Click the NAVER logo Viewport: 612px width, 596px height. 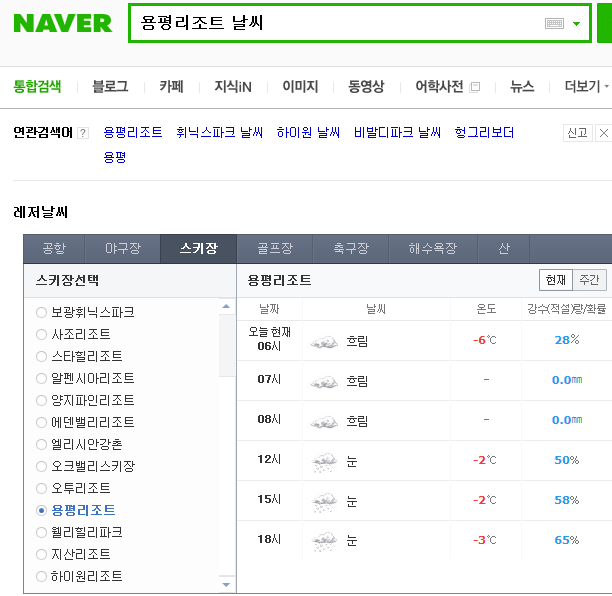[62, 23]
